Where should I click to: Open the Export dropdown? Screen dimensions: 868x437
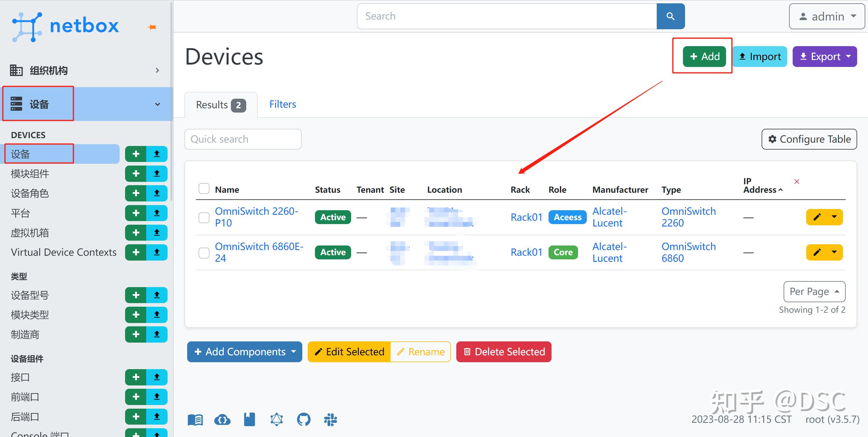point(824,56)
